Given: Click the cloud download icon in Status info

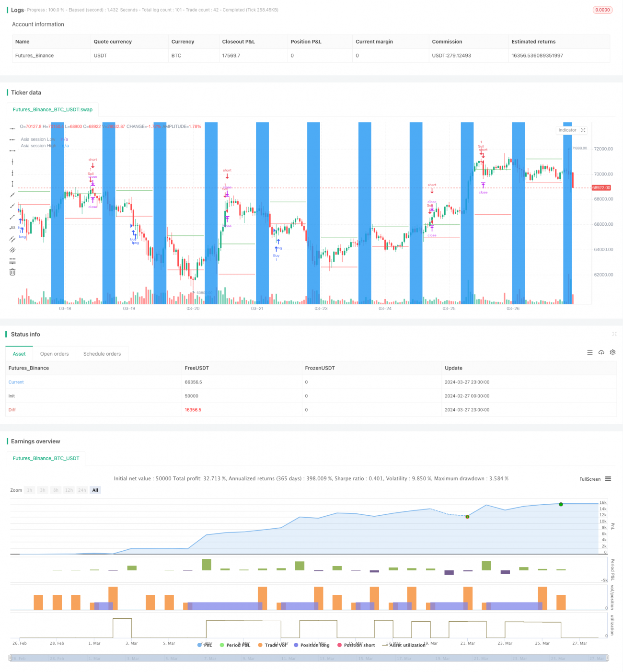Looking at the screenshot, I should tap(601, 352).
